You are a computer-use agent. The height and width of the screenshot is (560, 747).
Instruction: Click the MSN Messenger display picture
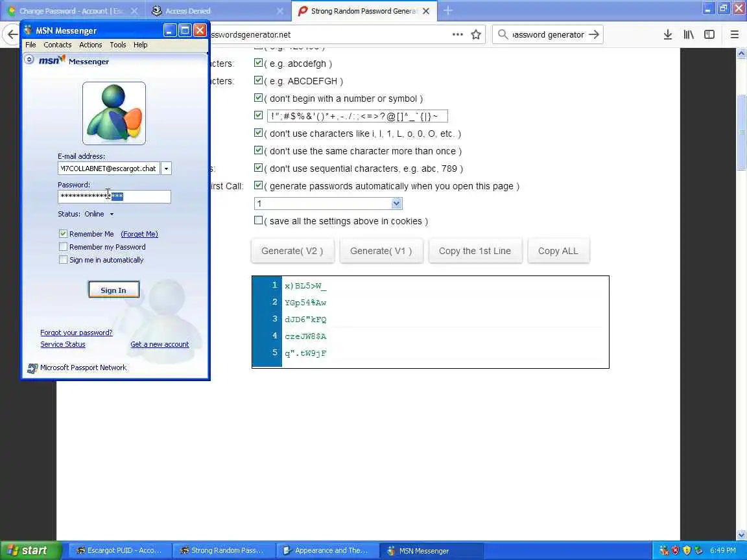[x=114, y=113]
